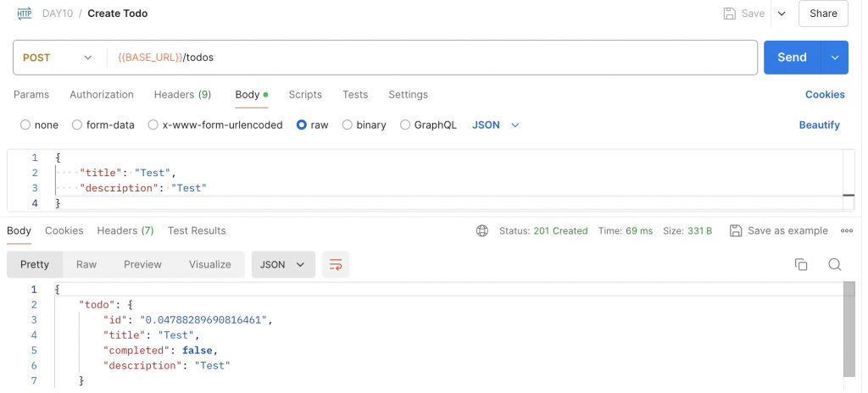Choose GraphQL body type radio
Screen dimensions: 868x393
pyautogui.click(x=404, y=125)
